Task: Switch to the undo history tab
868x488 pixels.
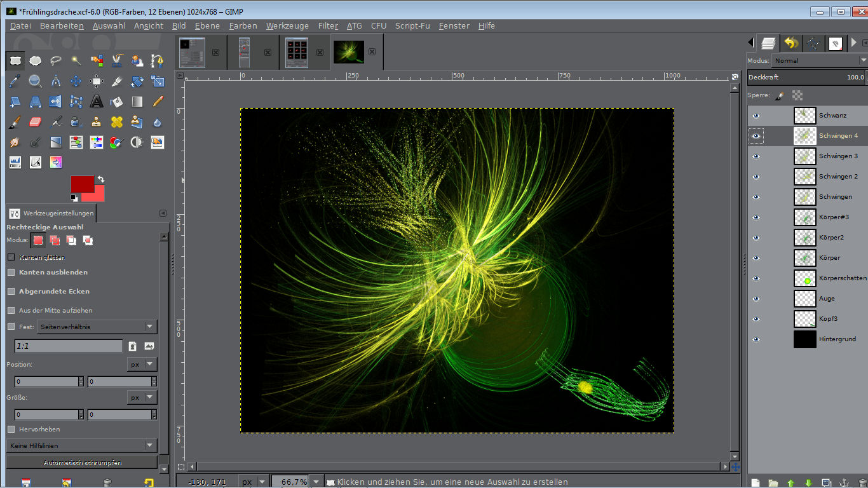Action: click(791, 43)
